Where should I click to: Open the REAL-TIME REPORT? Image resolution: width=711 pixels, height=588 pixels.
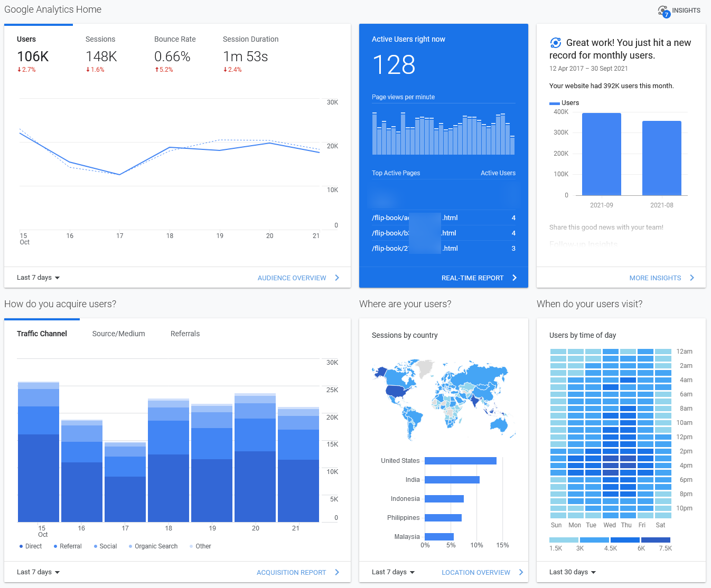(x=473, y=277)
